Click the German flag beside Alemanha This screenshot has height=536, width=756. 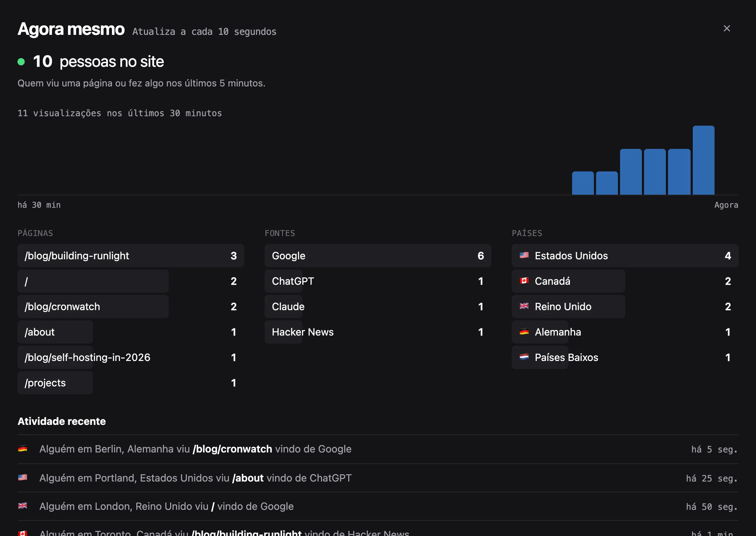tap(524, 332)
